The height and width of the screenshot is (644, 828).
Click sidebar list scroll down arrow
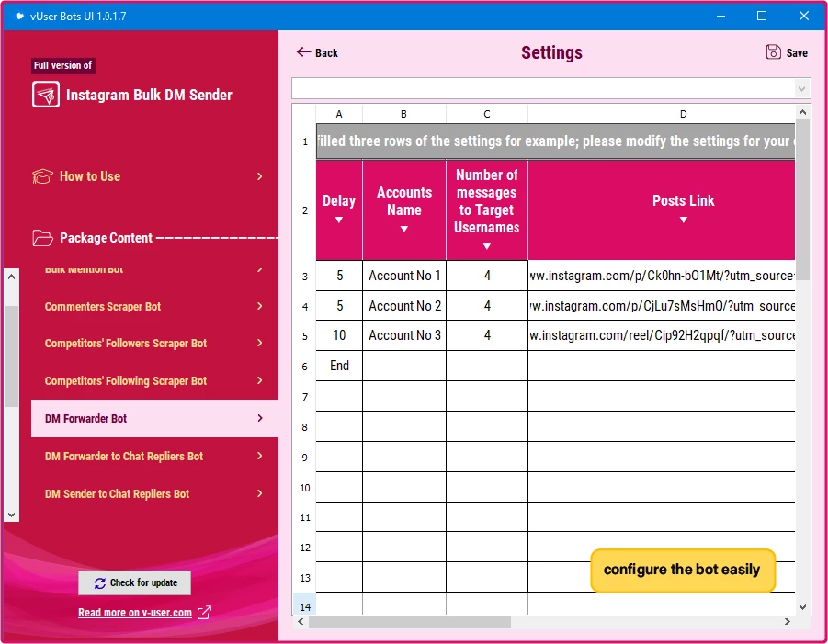point(12,514)
